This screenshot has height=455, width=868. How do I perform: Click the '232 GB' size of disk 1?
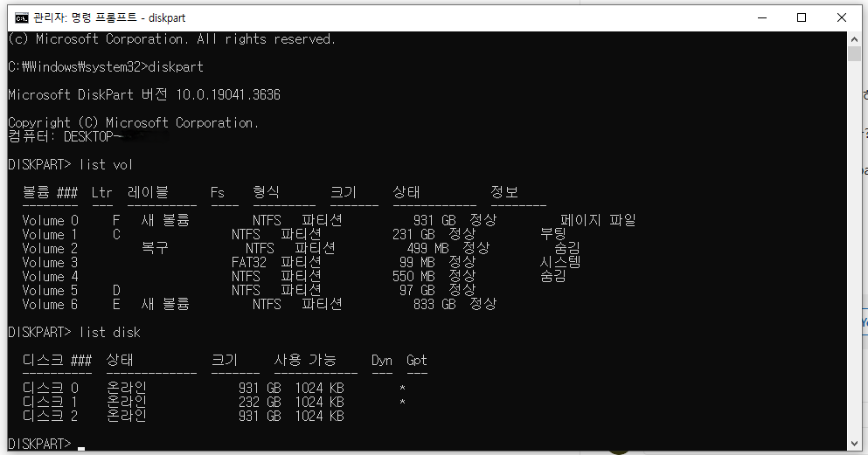260,402
